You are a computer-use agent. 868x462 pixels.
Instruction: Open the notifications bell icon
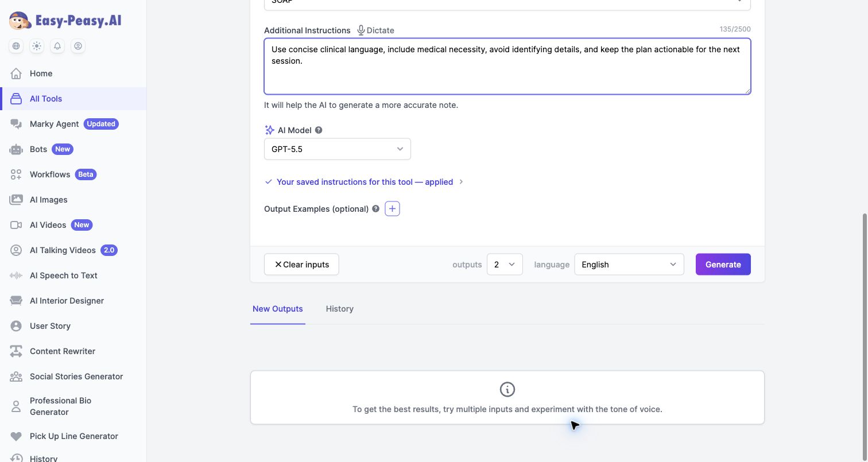pos(57,46)
